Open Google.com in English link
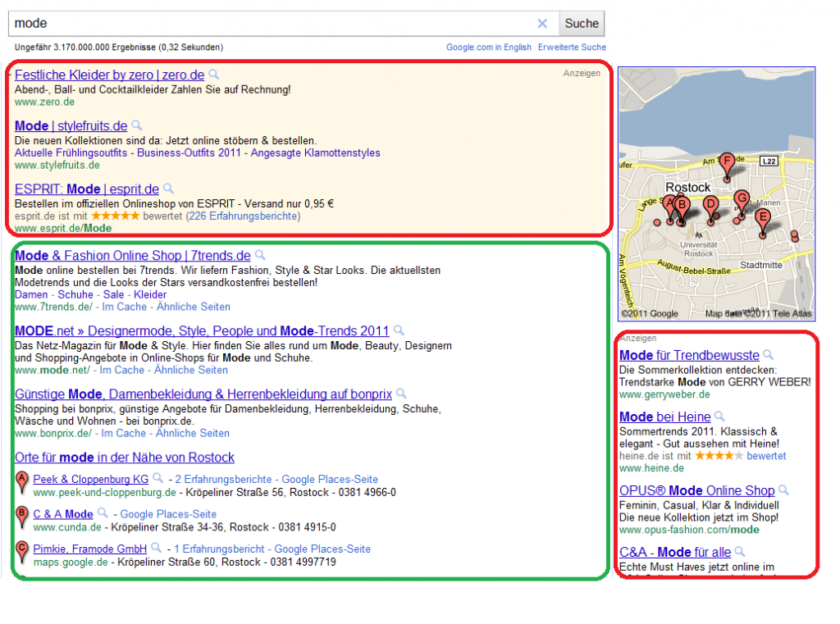The image size is (840, 624). 489,47
